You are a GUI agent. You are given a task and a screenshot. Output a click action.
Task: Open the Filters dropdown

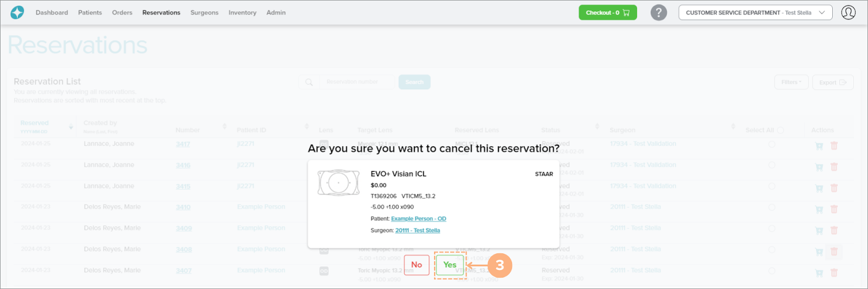791,82
